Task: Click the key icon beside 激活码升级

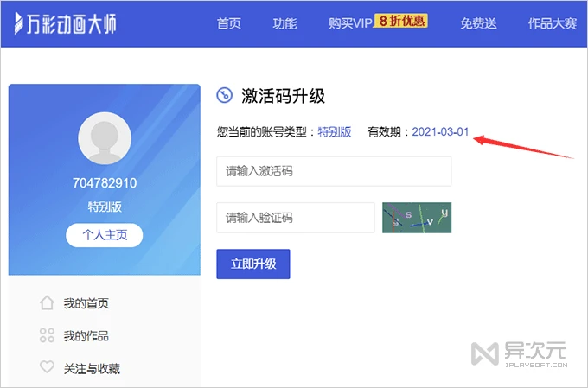Action: [225, 95]
